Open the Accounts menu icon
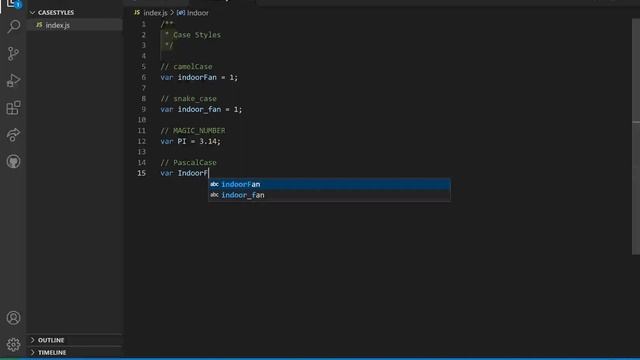Image resolution: width=640 pixels, height=360 pixels. [13, 318]
